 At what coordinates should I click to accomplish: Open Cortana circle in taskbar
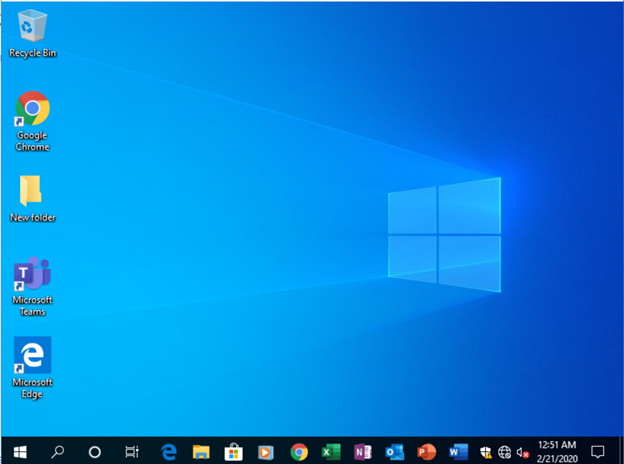click(x=95, y=452)
